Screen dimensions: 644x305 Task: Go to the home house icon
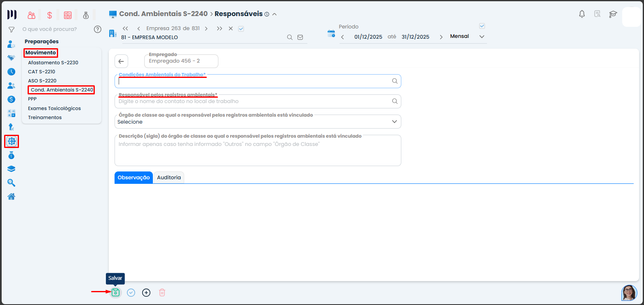point(12,196)
